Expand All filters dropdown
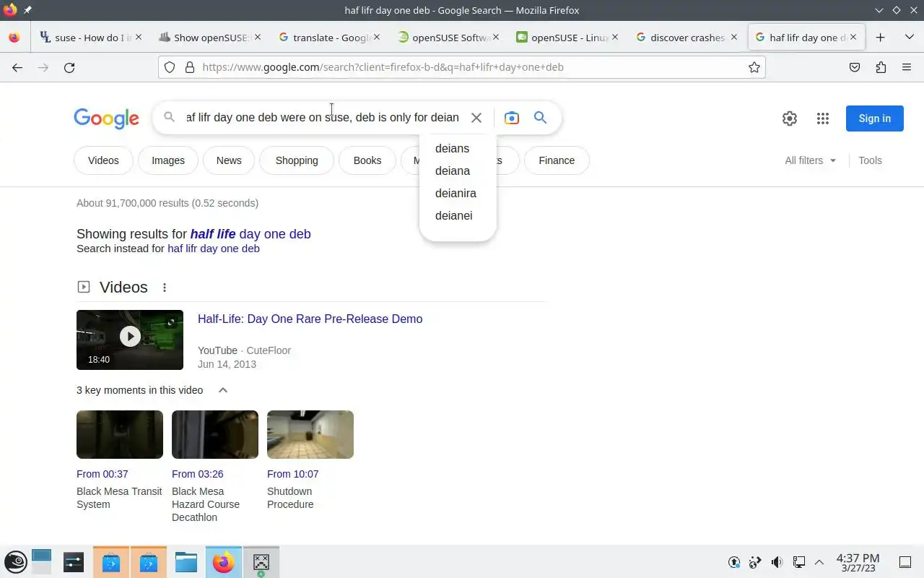The width and height of the screenshot is (924, 578). (x=810, y=160)
